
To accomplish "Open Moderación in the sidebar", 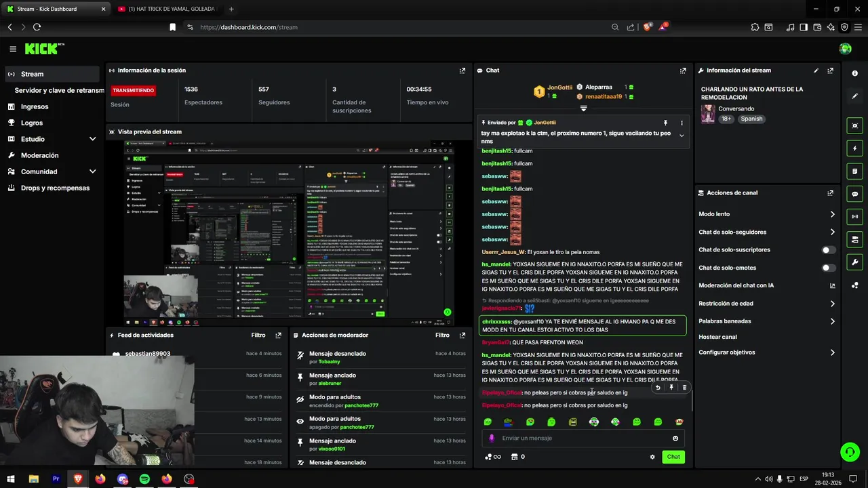I will click(40, 155).
